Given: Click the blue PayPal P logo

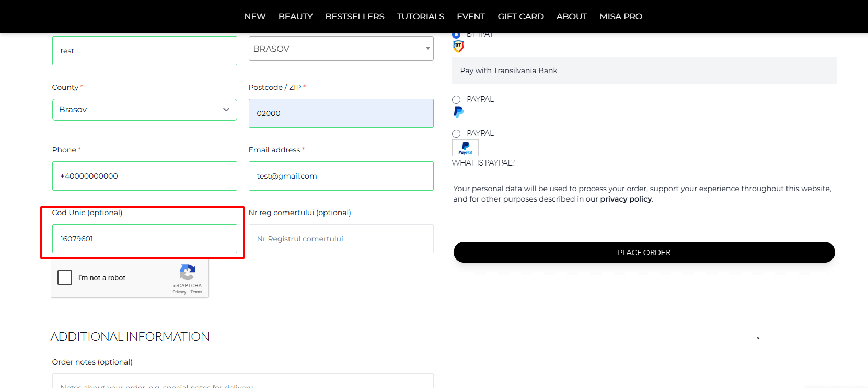Looking at the screenshot, I should click(x=458, y=112).
